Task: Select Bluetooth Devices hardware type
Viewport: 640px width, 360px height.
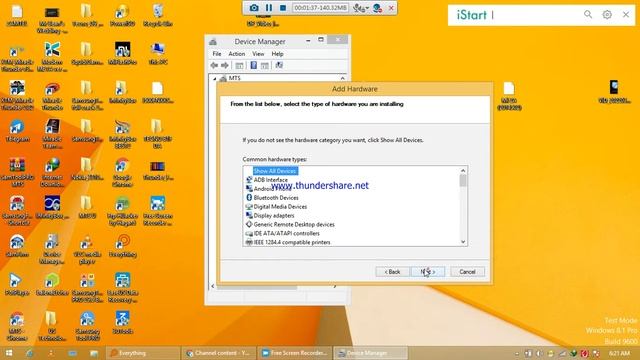Action: 276,198
